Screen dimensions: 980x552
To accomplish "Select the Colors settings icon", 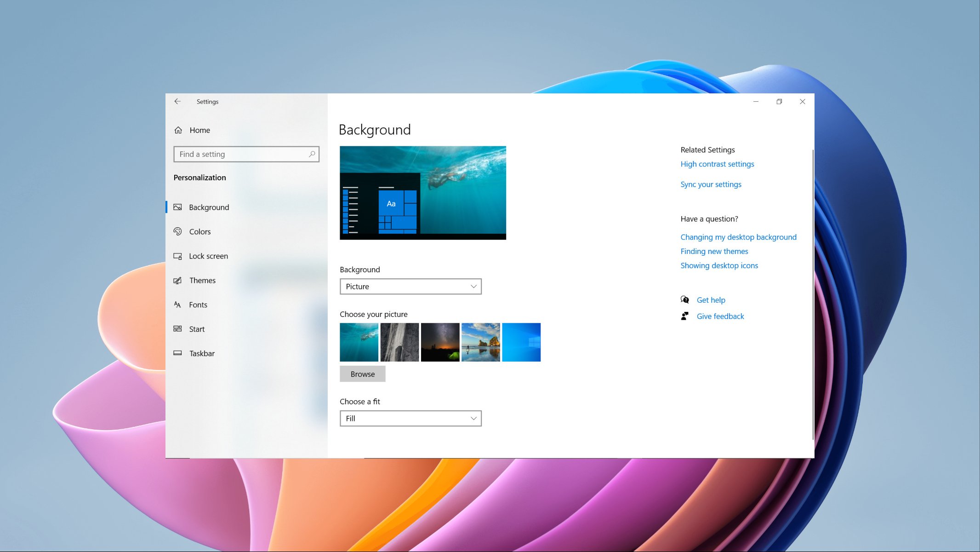I will 177,231.
